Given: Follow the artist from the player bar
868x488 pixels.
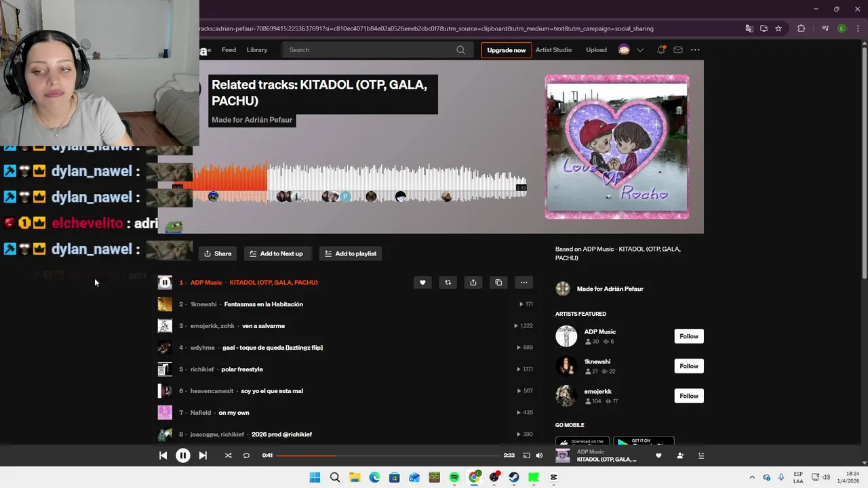Looking at the screenshot, I should [x=680, y=455].
